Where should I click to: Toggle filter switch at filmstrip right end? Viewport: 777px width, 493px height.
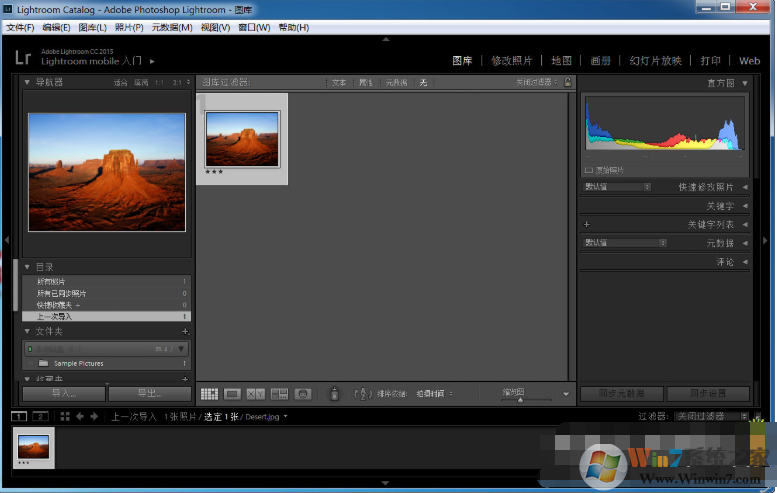click(x=757, y=416)
